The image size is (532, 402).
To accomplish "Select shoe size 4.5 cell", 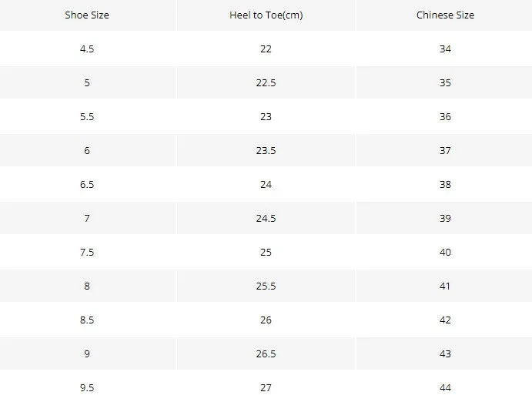I will [88, 49].
